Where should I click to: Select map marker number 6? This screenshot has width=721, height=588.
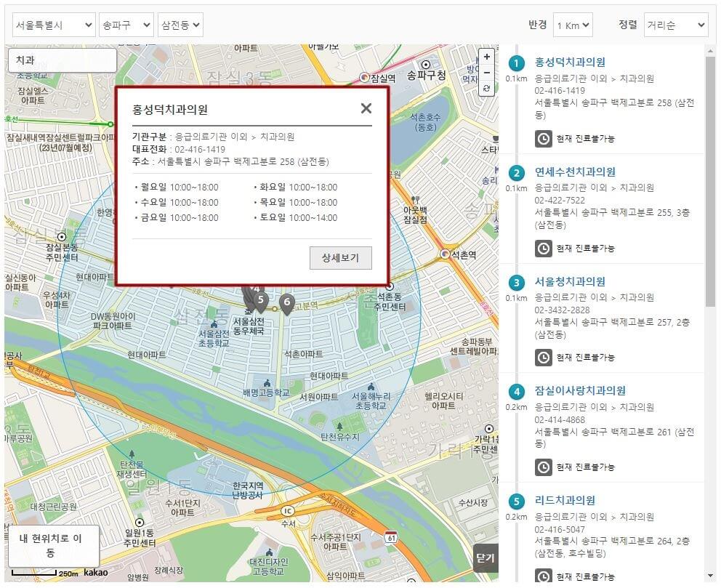click(287, 300)
